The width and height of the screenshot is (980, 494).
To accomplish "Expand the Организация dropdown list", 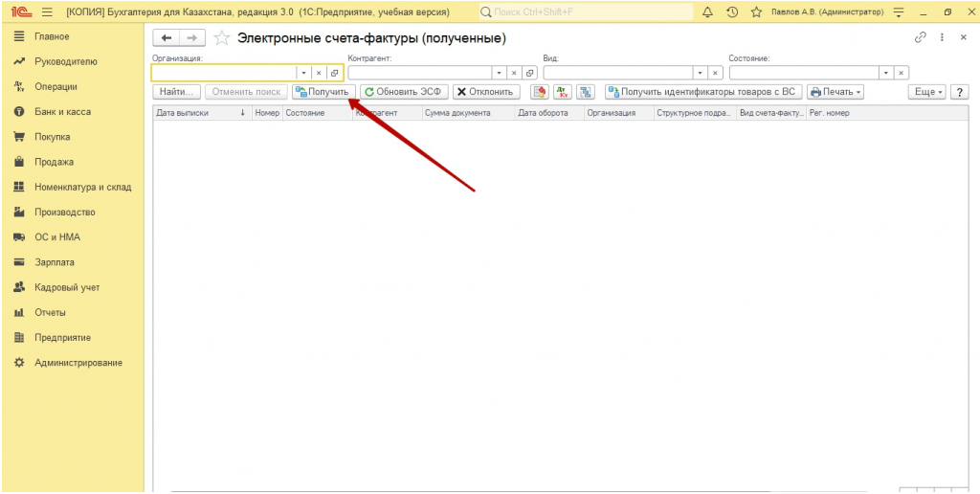I will (x=303, y=73).
